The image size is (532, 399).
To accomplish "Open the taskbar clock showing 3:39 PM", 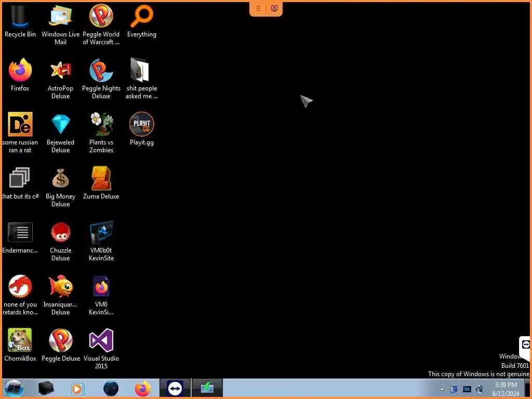I will click(x=506, y=389).
